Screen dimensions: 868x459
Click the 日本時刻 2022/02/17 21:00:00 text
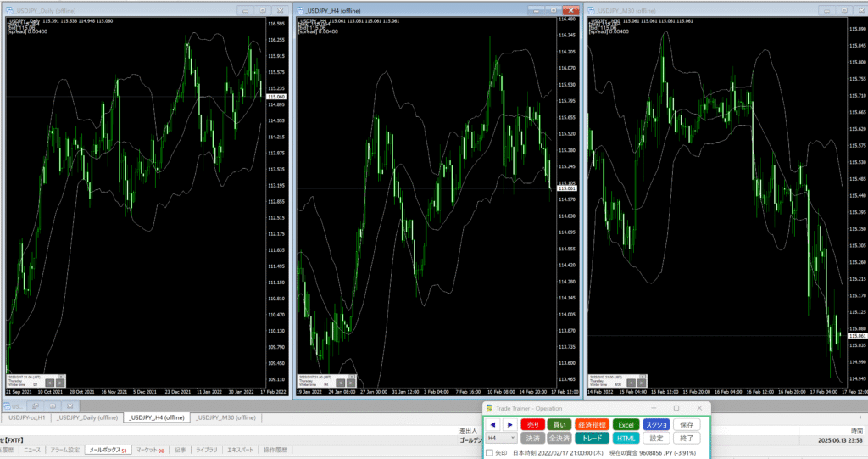[x=558, y=453]
